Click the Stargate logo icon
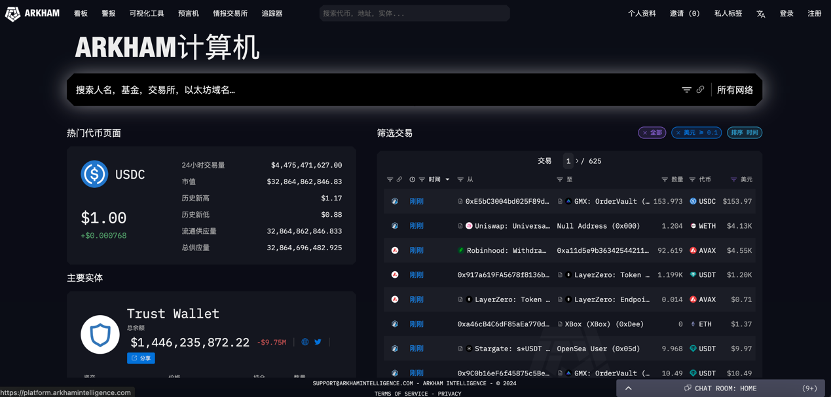Image resolution: width=832 pixels, height=398 pixels. [469, 349]
